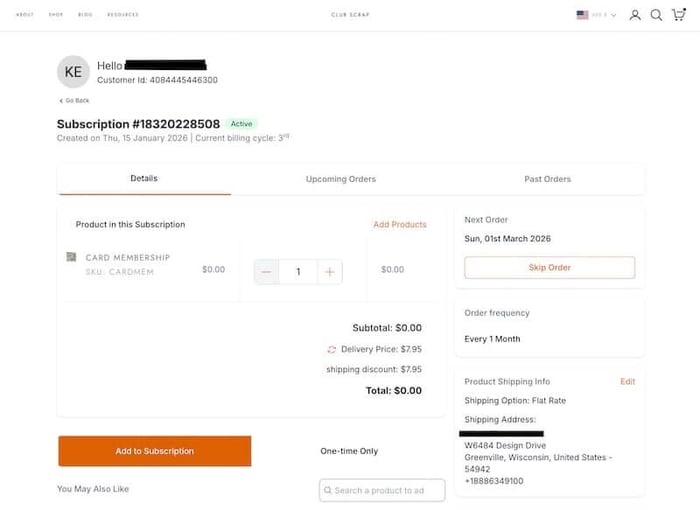The width and height of the screenshot is (700, 510).
Task: Select the One-time Only option
Action: point(349,451)
